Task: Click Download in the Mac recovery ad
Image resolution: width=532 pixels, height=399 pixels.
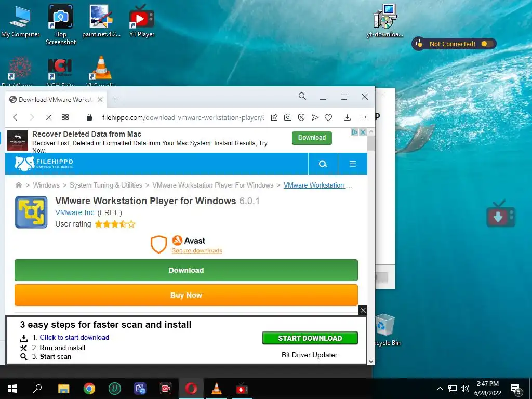Action: tap(312, 138)
